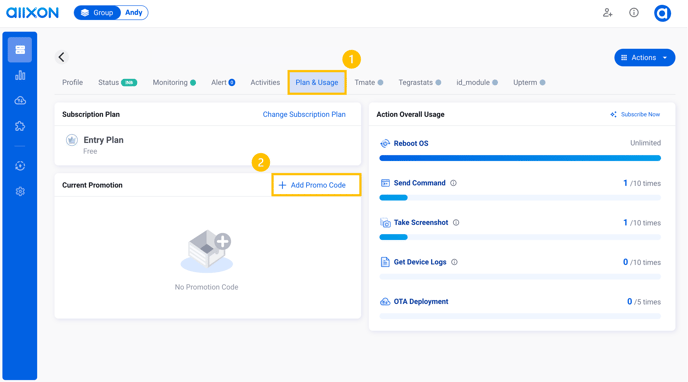Open the id_module tab

click(x=477, y=82)
